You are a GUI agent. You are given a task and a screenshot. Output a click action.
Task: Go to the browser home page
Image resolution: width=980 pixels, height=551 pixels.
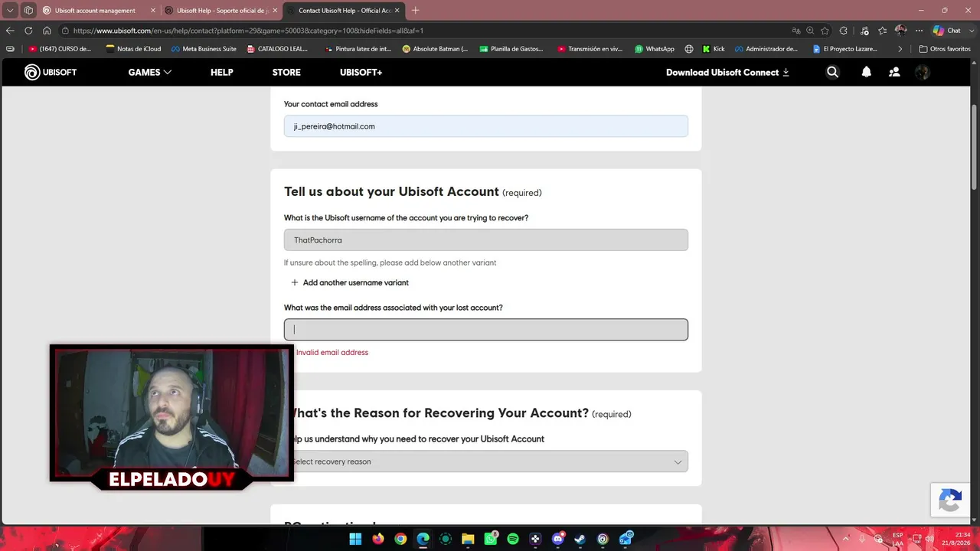[47, 31]
